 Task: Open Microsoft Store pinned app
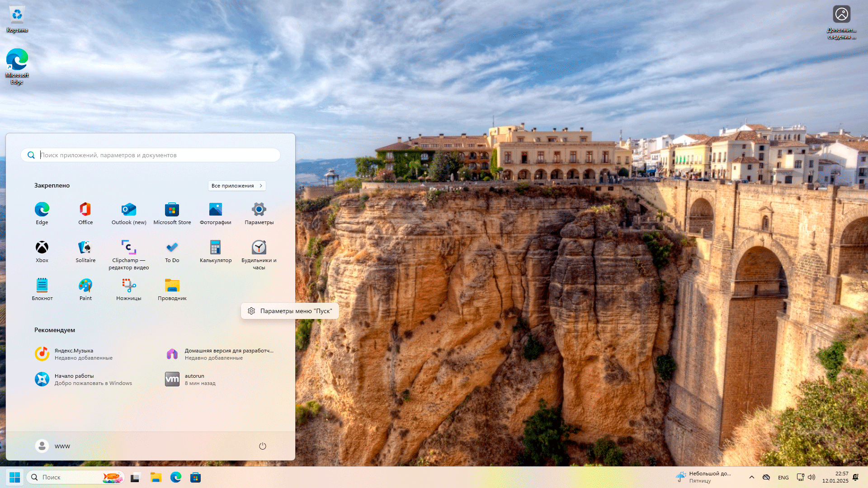[172, 213]
